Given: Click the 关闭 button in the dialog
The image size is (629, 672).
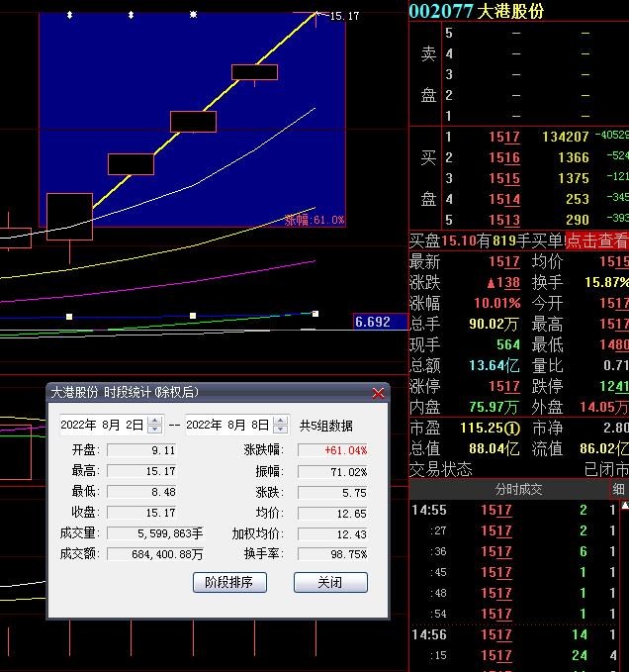Looking at the screenshot, I should coord(330,582).
